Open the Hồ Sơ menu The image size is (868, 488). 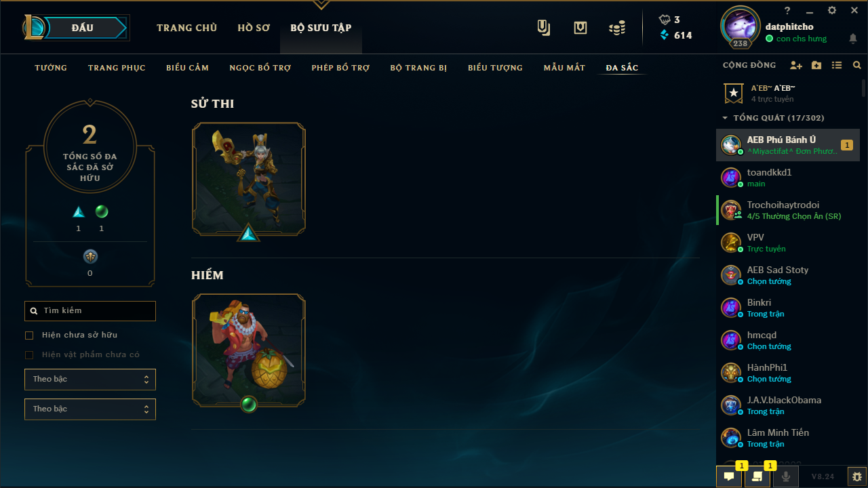tap(254, 28)
